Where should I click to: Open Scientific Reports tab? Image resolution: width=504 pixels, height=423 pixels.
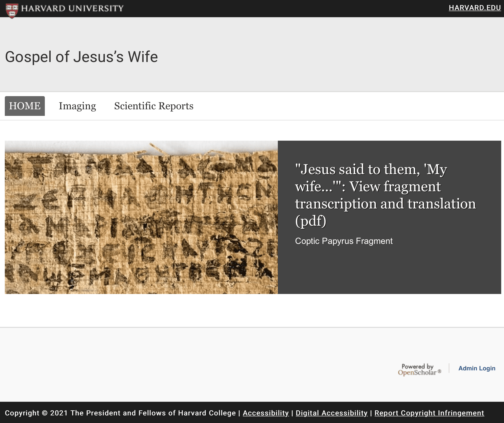coord(154,106)
